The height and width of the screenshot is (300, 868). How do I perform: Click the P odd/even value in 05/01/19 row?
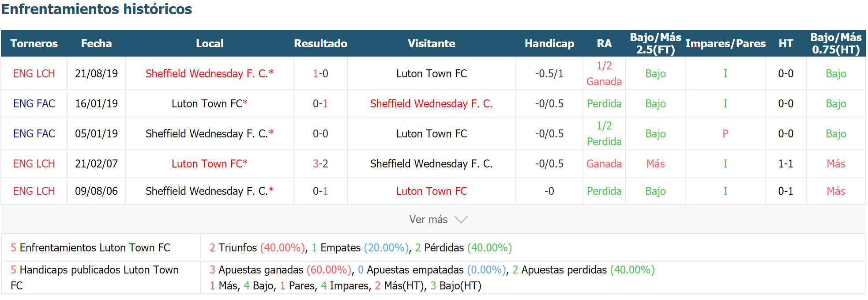tap(725, 134)
